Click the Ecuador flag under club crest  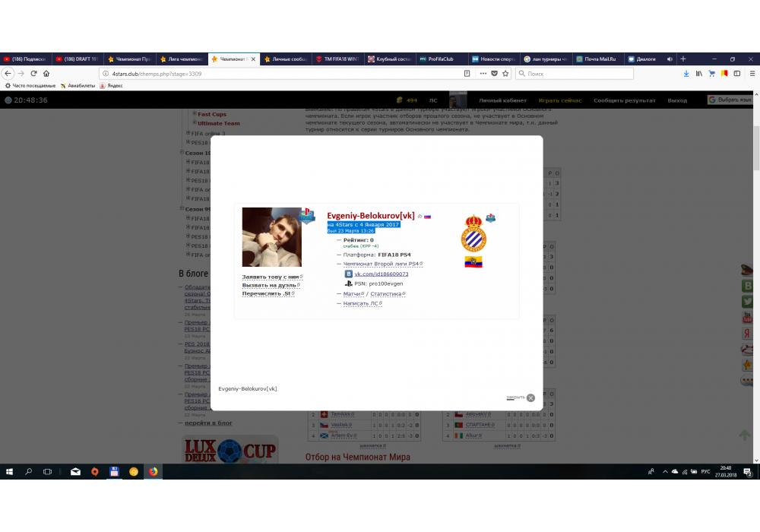pyautogui.click(x=473, y=262)
